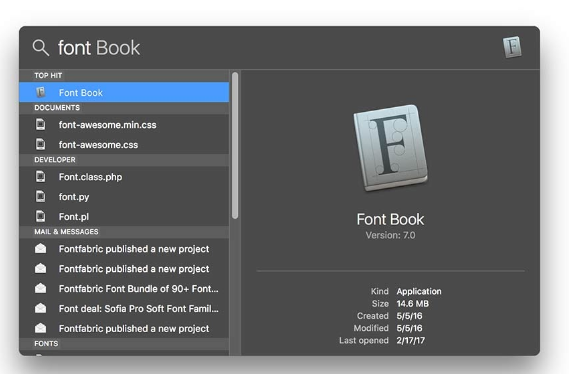The width and height of the screenshot is (574, 374).
Task: Click the file icon beside font-awesome.css
Action: 41,144
